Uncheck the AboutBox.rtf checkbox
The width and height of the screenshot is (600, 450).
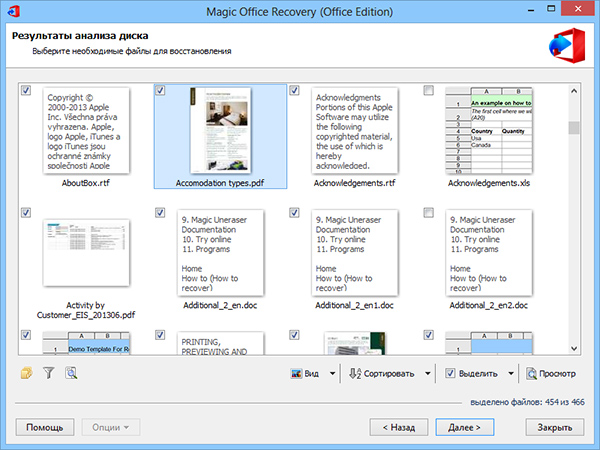[x=26, y=90]
